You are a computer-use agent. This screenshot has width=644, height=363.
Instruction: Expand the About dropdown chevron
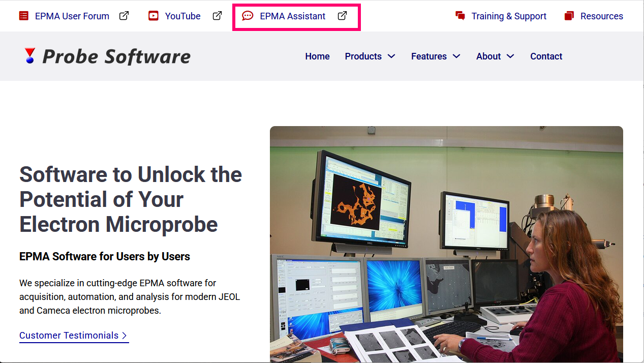pos(510,56)
